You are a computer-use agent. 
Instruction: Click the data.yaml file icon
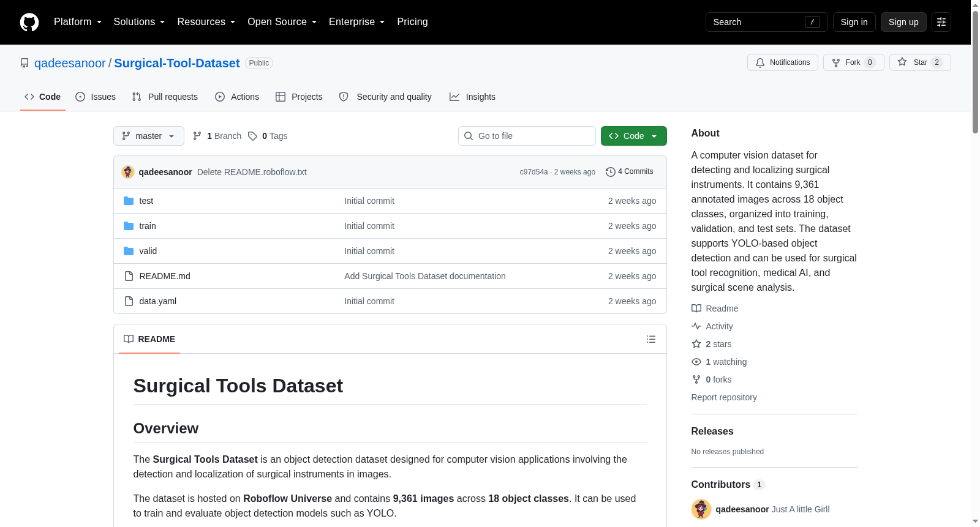pyautogui.click(x=129, y=301)
